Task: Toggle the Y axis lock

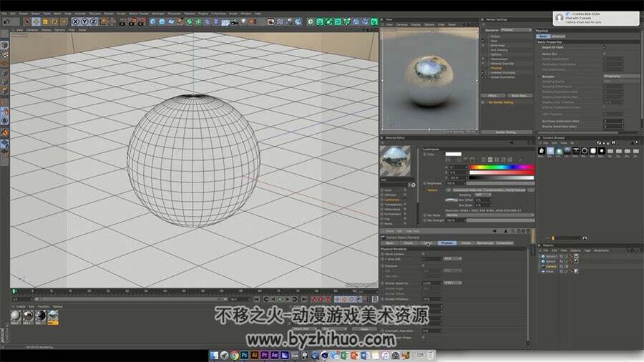Action: pos(84,21)
